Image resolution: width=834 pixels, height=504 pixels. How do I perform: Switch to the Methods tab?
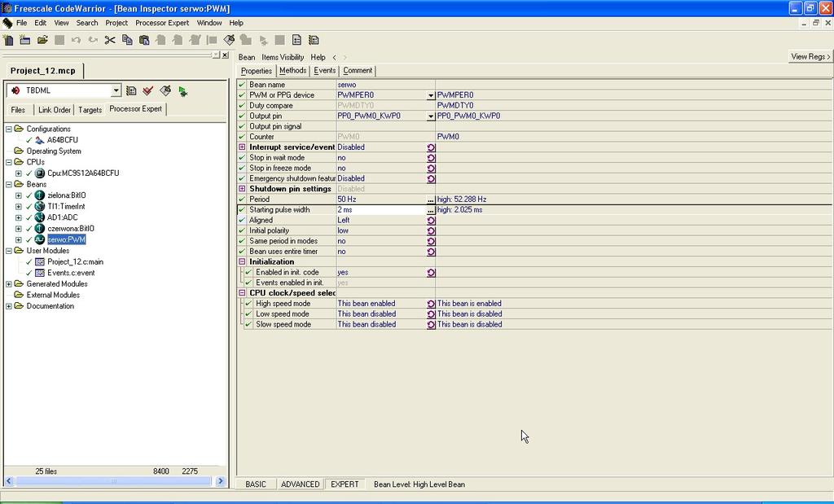292,71
